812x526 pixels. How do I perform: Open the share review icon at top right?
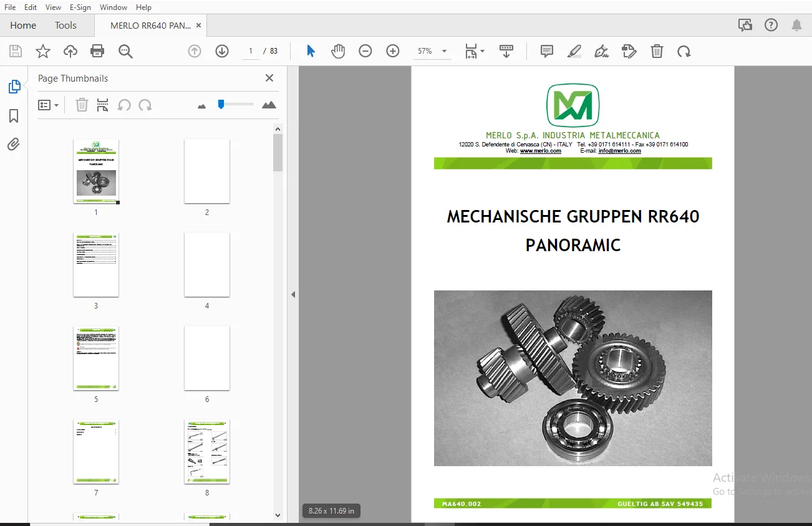tap(745, 25)
